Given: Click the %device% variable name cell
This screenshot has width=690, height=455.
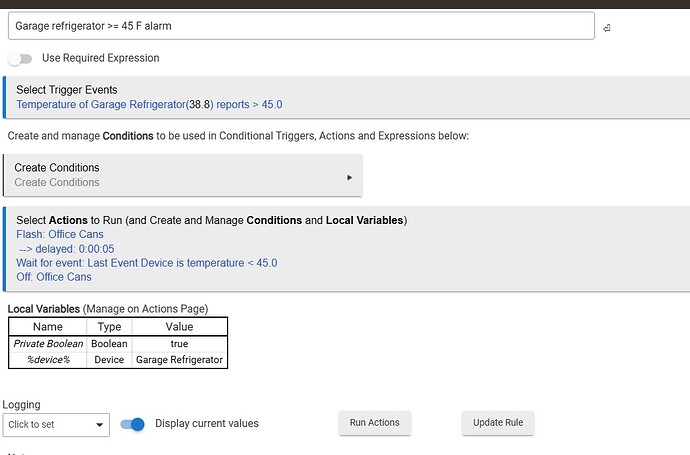Looking at the screenshot, I should click(48, 359).
